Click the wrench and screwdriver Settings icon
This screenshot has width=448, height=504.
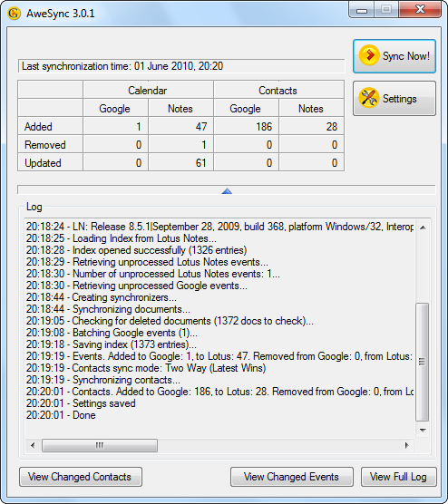point(368,97)
